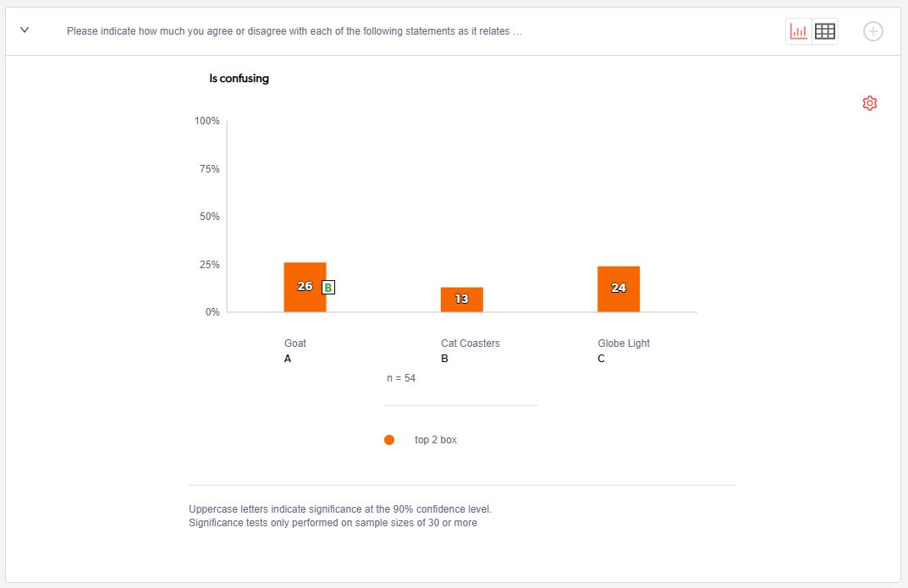Click the 90% confidence level footnote
The width and height of the screenshot is (908, 588).
(x=340, y=509)
